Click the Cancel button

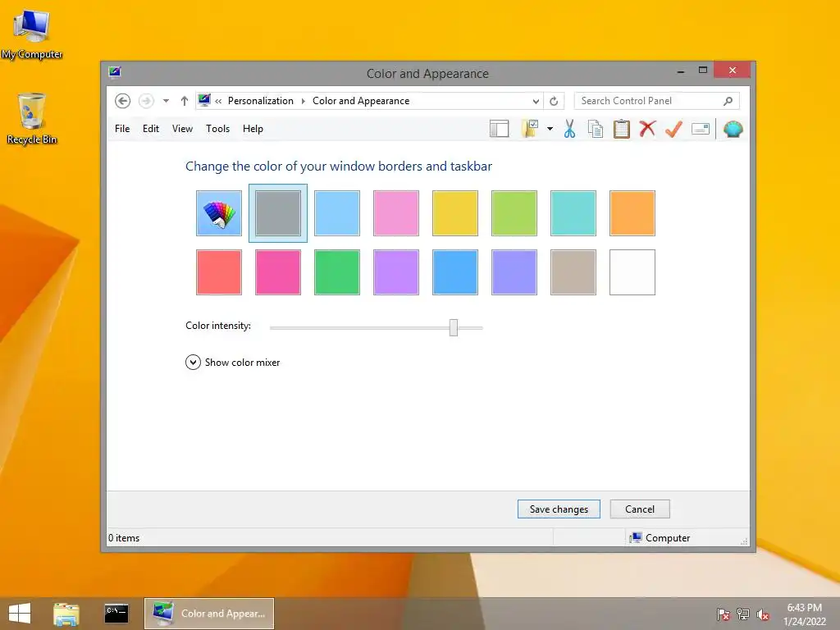640,509
